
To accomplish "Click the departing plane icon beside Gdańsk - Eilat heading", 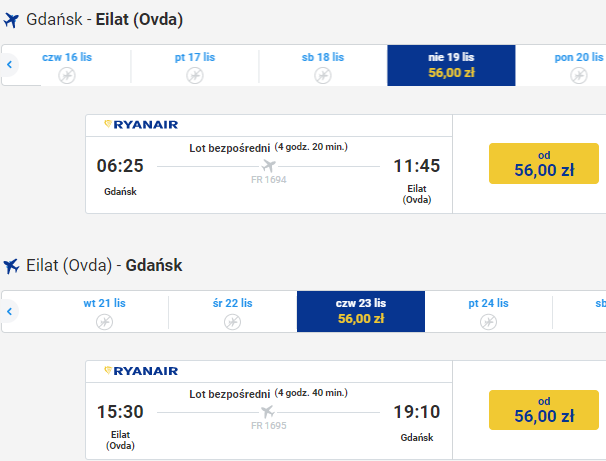I will coord(11,20).
